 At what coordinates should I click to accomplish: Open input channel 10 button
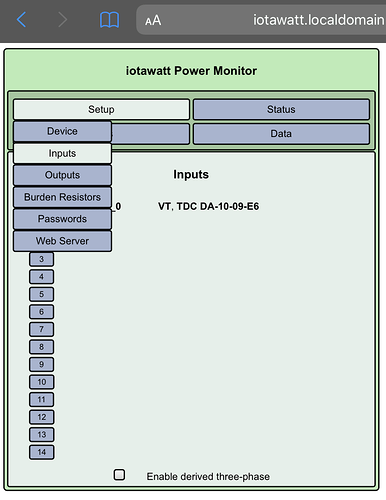(x=41, y=382)
